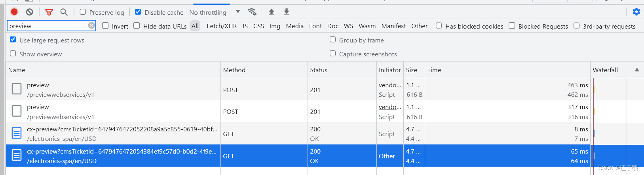This screenshot has height=175, width=644.
Task: Clear the preview filter text
Action: (x=91, y=25)
